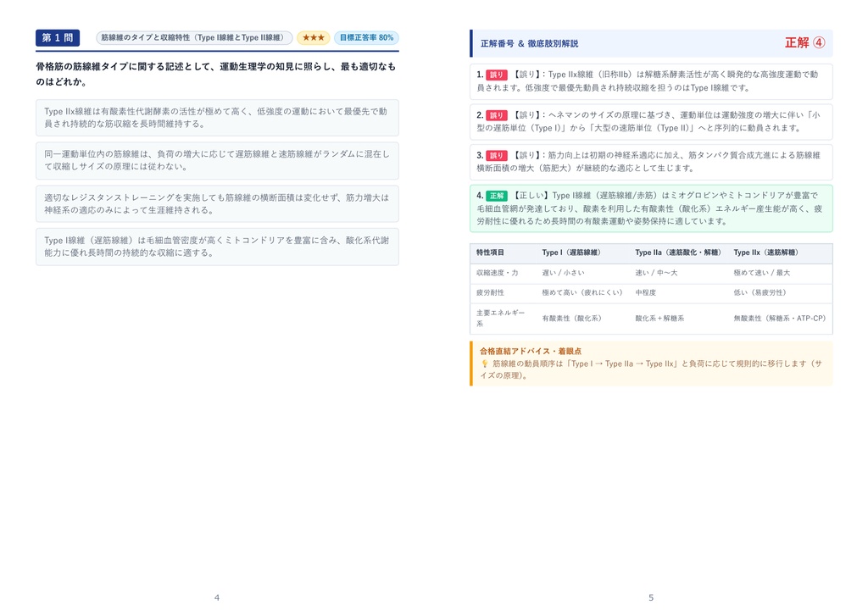Click the 無酸素性（解糖系・ATP-CP） cell
The height and width of the screenshot is (616, 868).
780,319
